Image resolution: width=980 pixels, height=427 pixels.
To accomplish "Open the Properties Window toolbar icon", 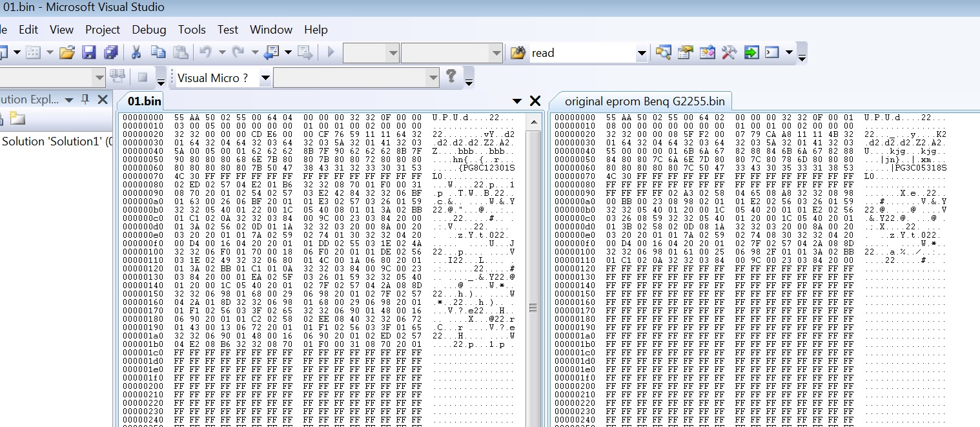I will click(685, 52).
